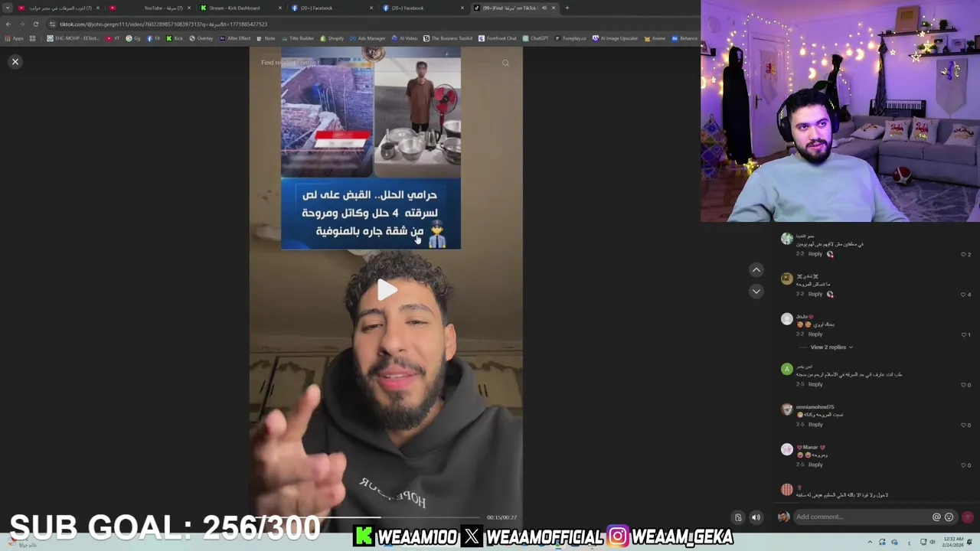
Task: Go to the next video with the down arrow
Action: [756, 292]
